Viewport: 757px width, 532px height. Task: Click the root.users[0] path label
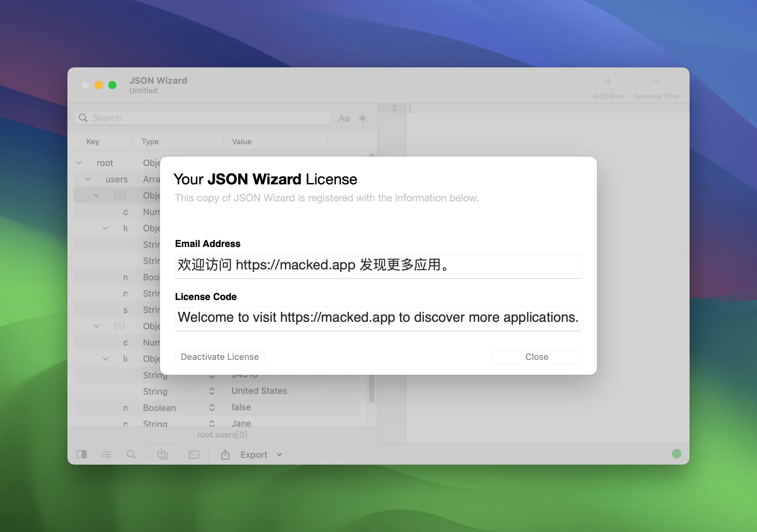[x=222, y=434]
